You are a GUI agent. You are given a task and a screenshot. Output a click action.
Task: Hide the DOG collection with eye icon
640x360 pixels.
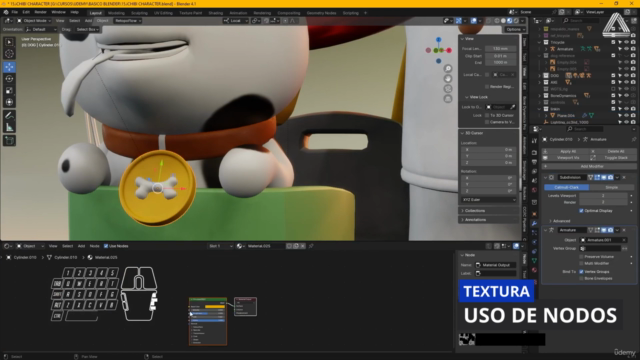(x=627, y=76)
